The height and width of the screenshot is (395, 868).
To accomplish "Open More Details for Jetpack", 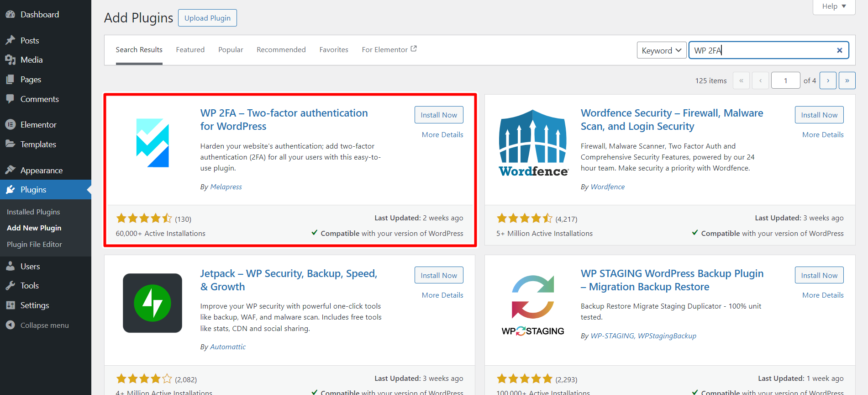I will coord(442,295).
